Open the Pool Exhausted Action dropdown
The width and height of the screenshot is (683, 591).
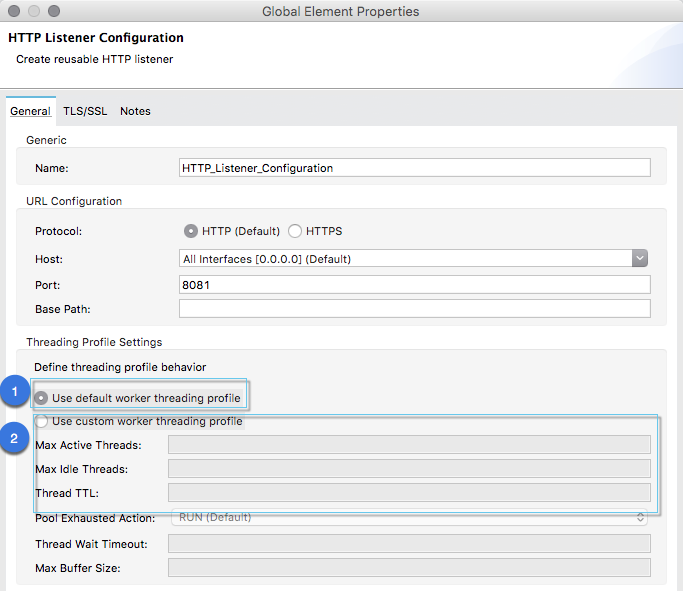pos(409,518)
